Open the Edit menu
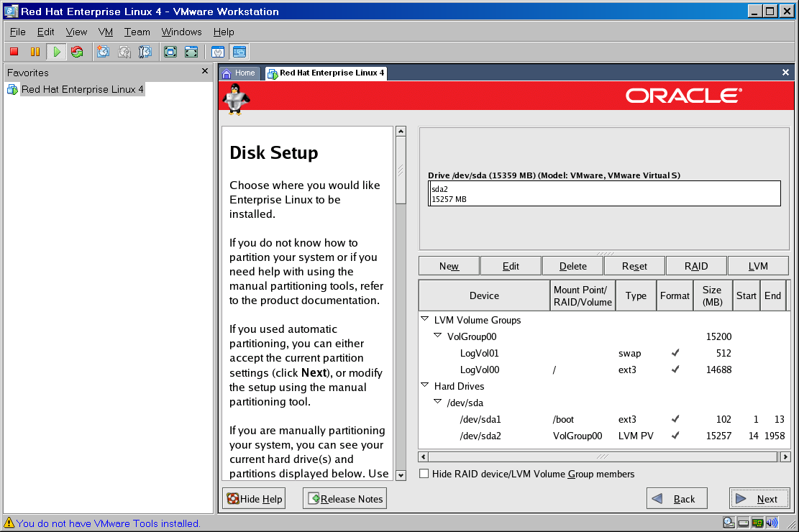 point(45,32)
